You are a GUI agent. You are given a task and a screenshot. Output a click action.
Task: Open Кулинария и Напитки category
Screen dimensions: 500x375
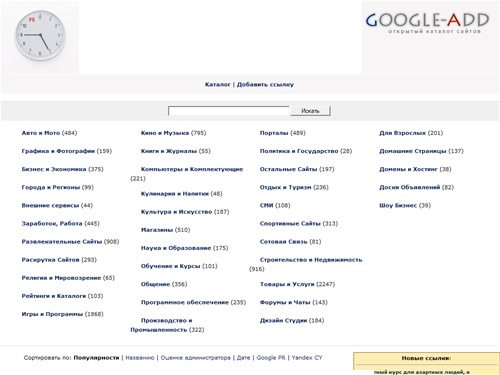(175, 194)
